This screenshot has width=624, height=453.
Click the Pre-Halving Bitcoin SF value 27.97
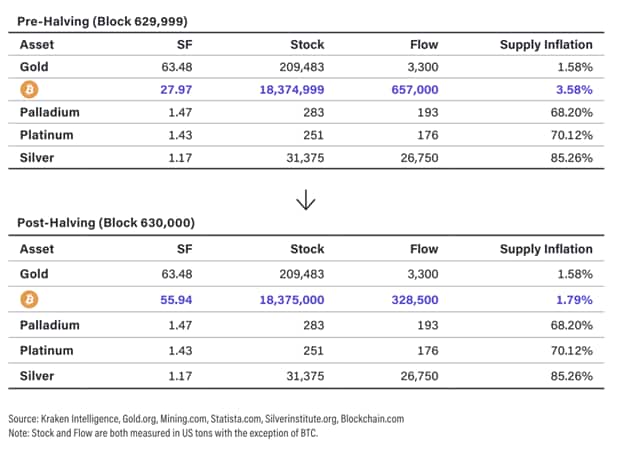coord(177,89)
